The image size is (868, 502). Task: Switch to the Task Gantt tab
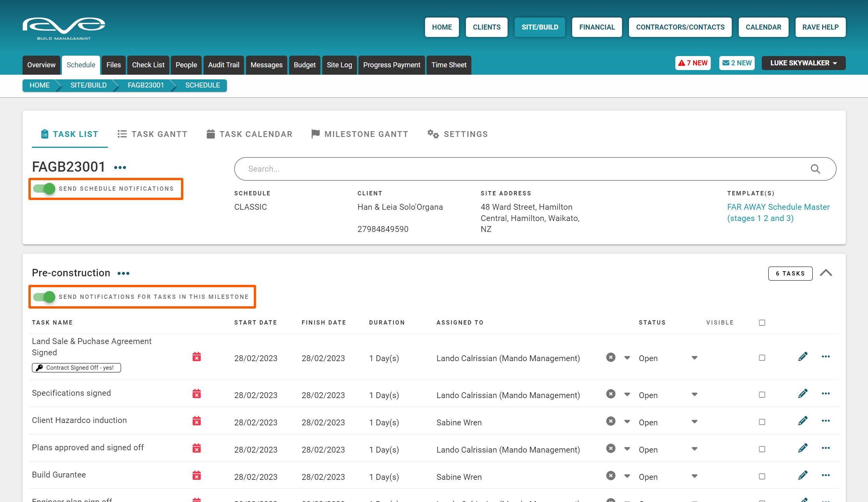click(152, 134)
